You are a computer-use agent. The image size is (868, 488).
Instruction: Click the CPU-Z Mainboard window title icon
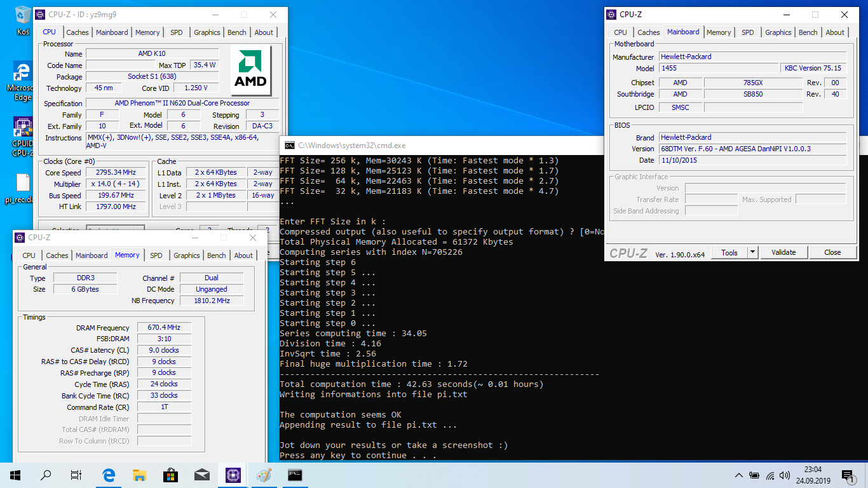(x=611, y=14)
